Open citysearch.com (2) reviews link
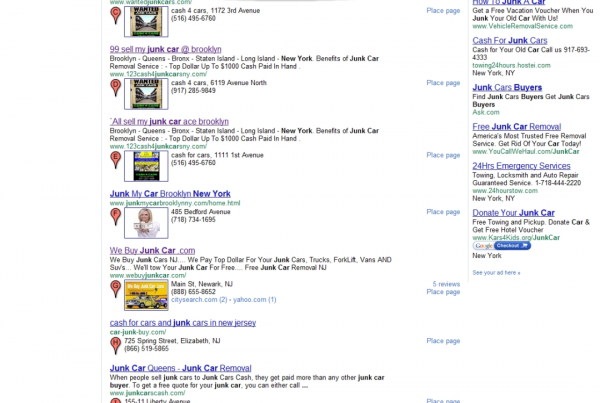This screenshot has height=403, width=600. 199,300
